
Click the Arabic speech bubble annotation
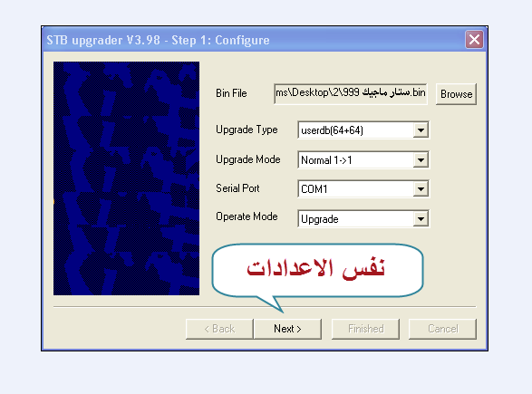(317, 271)
